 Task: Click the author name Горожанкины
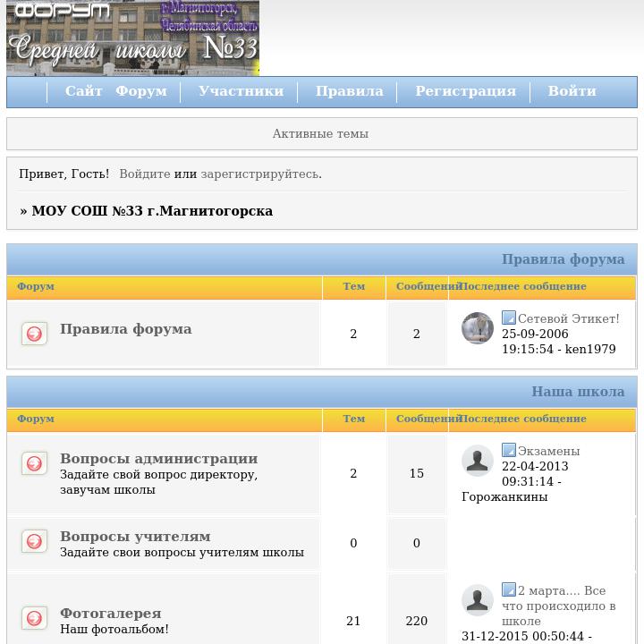[504, 496]
